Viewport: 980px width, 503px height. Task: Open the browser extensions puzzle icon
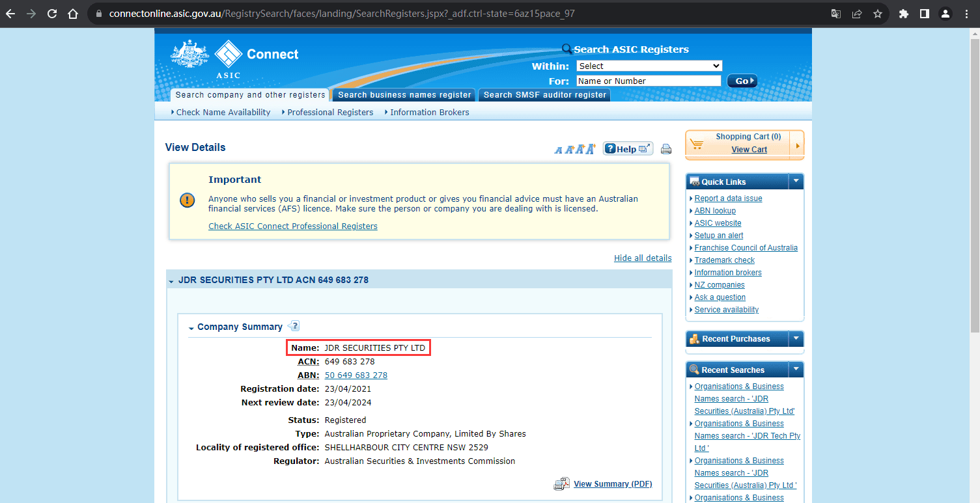[x=903, y=14]
